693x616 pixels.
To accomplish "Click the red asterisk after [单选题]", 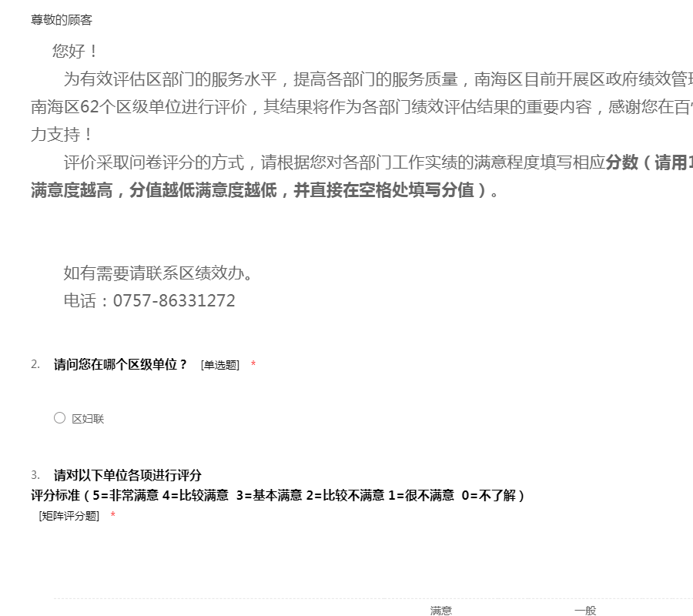I will point(253,363).
